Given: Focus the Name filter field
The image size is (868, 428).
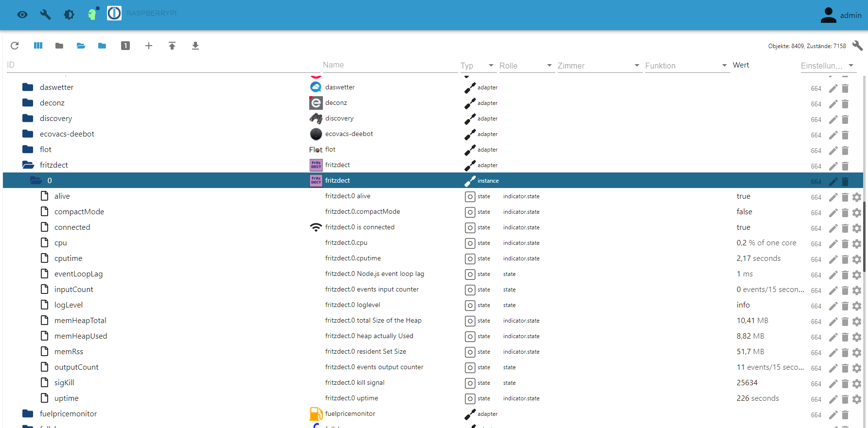Looking at the screenshot, I should click(x=390, y=65).
